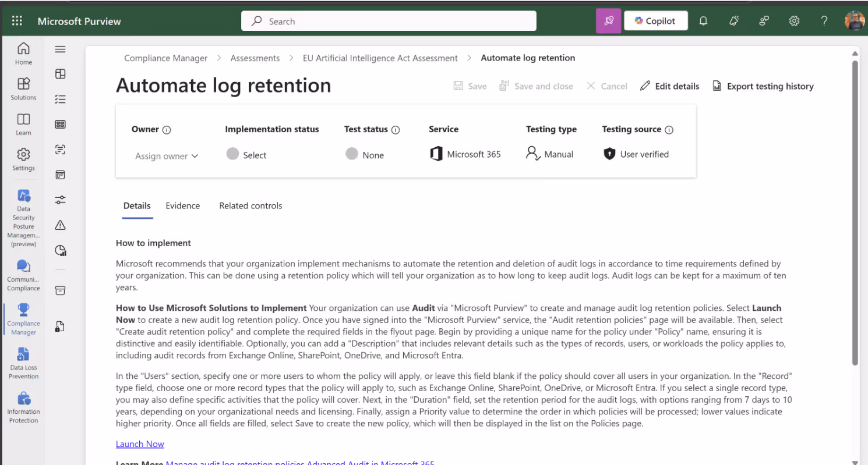The width and height of the screenshot is (868, 465).
Task: Go to the Assessments breadcrumb
Action: point(255,58)
